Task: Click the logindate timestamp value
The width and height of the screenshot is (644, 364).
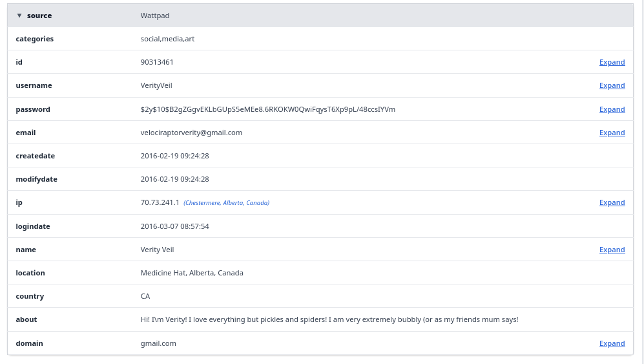Action: click(174, 227)
